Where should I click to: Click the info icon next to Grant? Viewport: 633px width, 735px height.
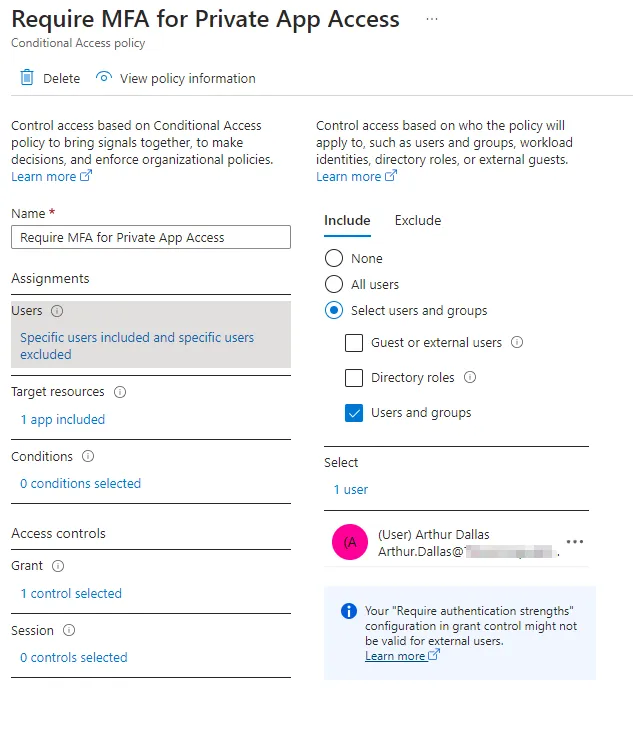click(58, 566)
